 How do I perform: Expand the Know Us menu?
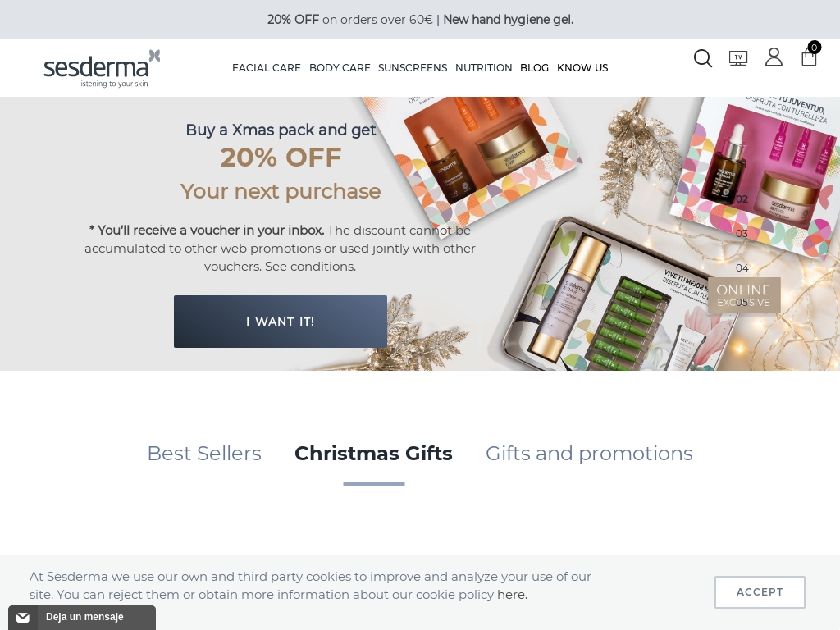point(582,68)
